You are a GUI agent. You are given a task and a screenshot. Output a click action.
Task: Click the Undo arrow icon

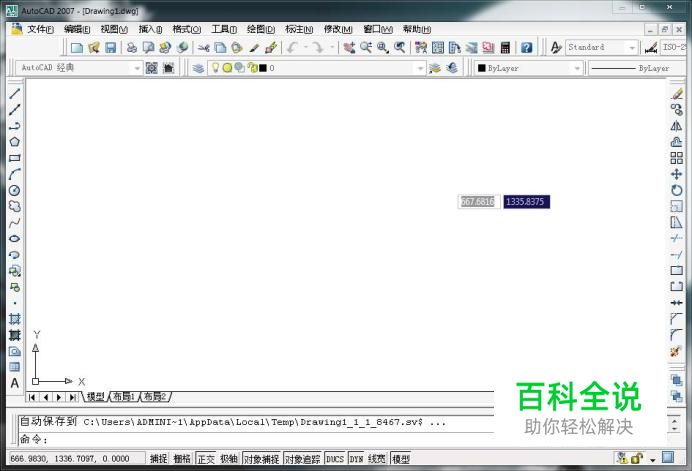(292, 47)
